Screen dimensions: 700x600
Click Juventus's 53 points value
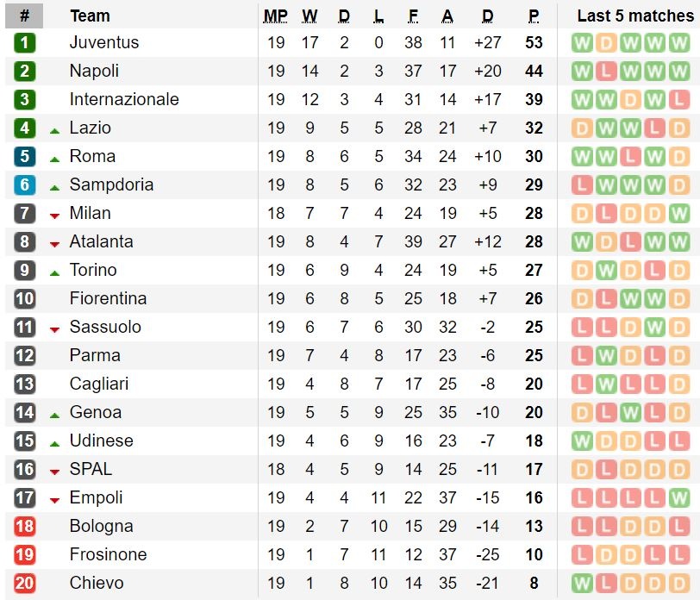(x=534, y=42)
